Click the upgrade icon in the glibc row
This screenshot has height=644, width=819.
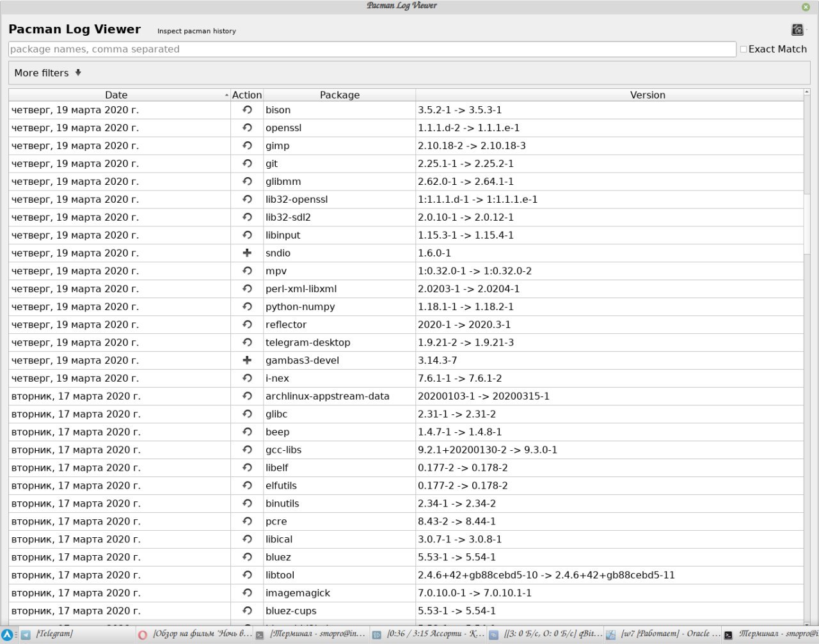tap(247, 414)
